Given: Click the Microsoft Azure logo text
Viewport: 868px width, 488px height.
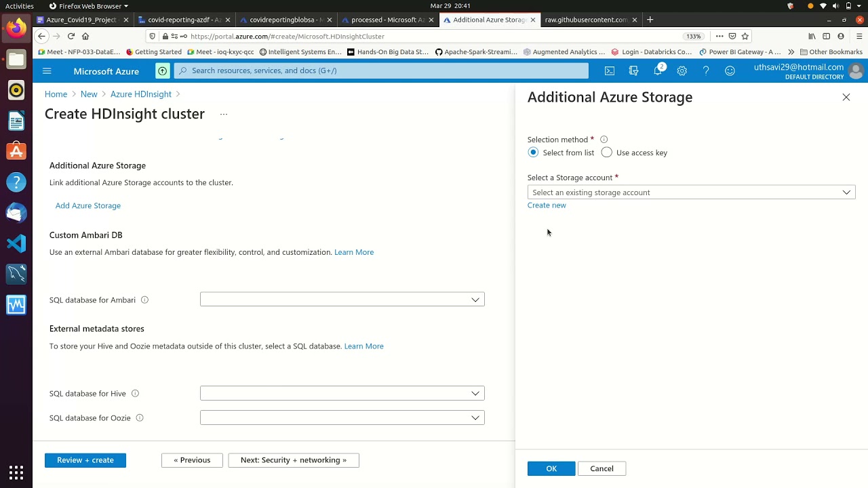Looking at the screenshot, I should [x=106, y=71].
